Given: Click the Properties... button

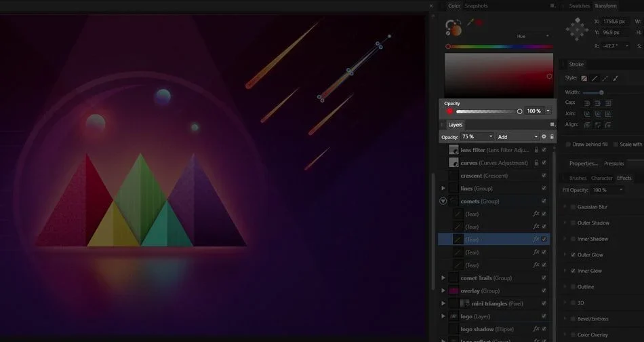Looking at the screenshot, I should (584, 164).
